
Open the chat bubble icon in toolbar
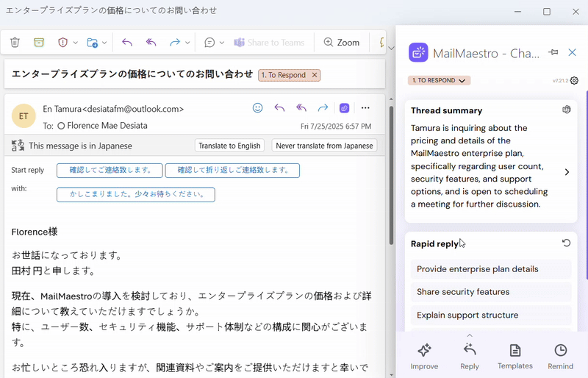209,43
